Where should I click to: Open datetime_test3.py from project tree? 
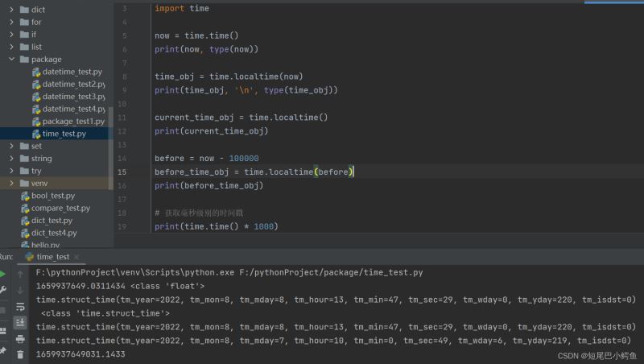[x=74, y=97]
